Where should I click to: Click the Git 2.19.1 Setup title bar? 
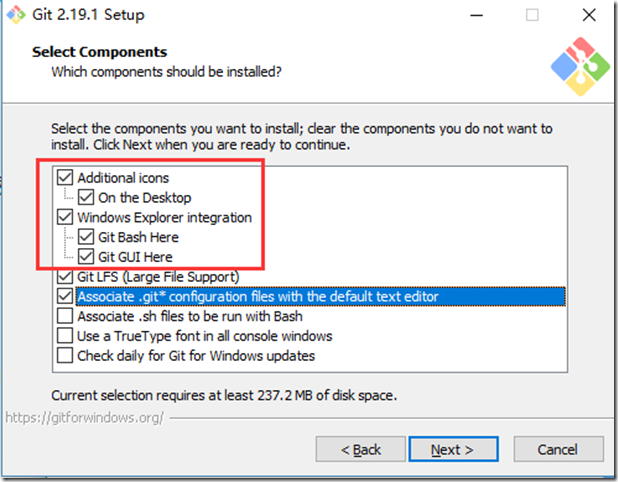(250, 14)
